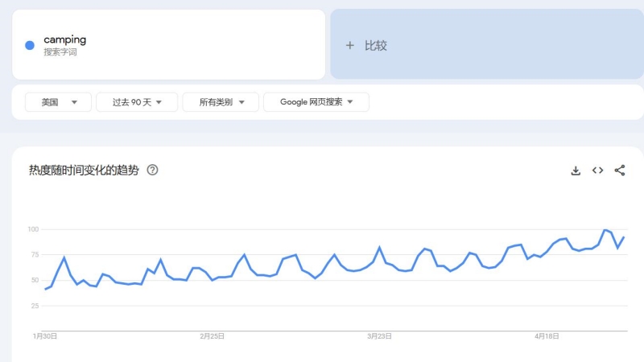
Task: Edit the camping search term
Action: pyautogui.click(x=65, y=39)
